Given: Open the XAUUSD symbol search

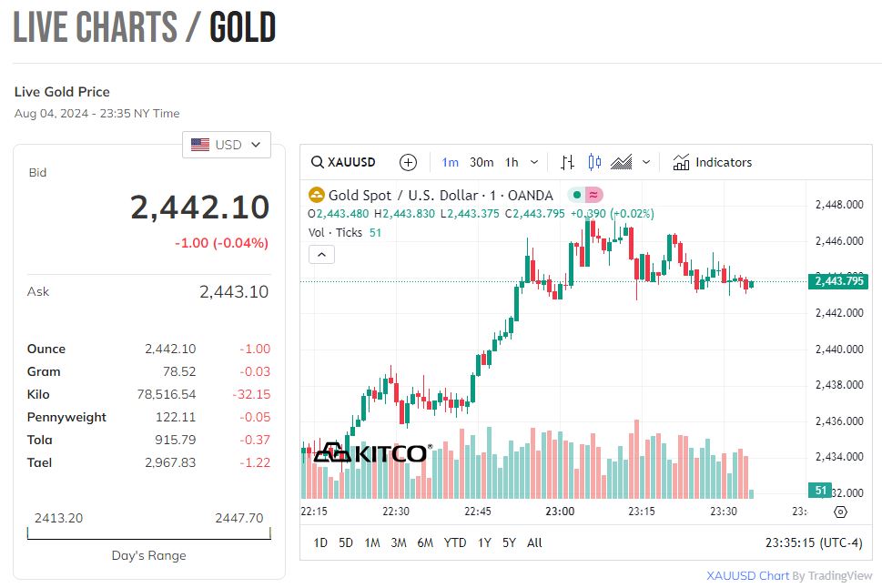Looking at the screenshot, I should (344, 162).
